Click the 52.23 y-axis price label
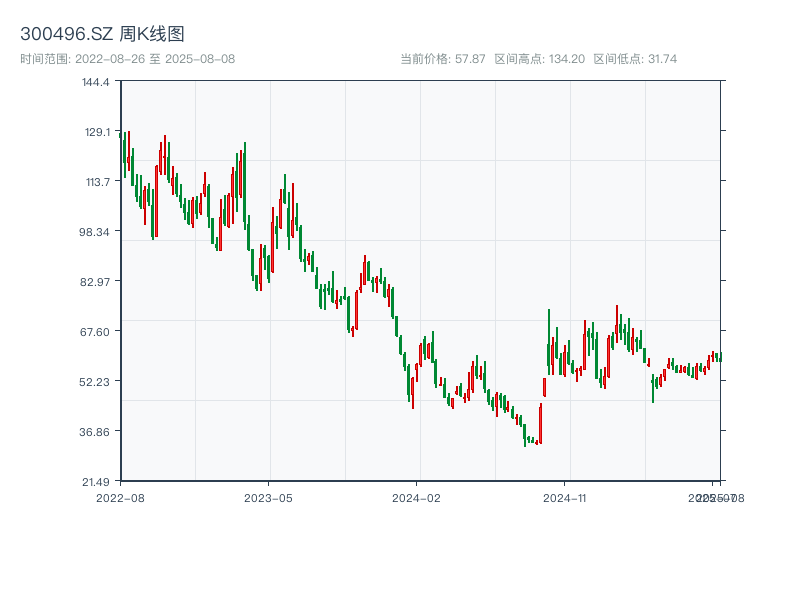Screen dimensions: 800x600 [x=96, y=381]
